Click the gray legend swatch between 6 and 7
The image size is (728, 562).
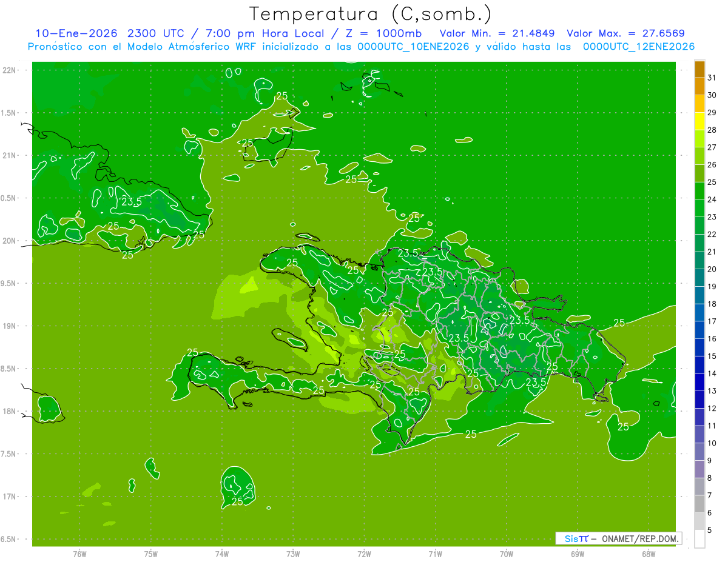pos(699,504)
